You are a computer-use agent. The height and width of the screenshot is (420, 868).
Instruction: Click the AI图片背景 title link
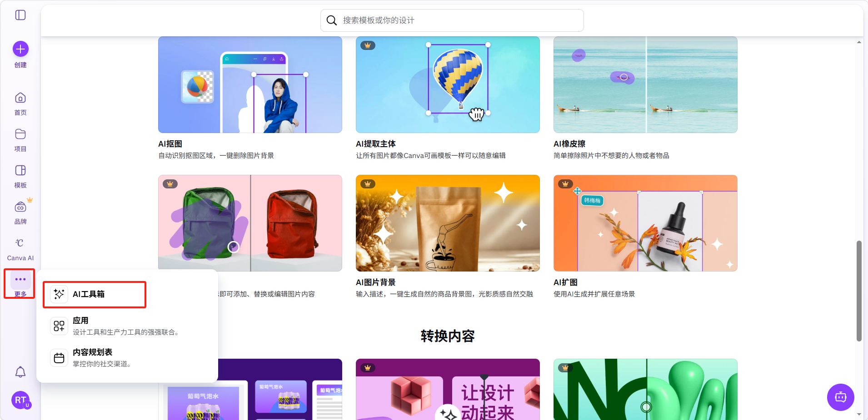click(375, 282)
